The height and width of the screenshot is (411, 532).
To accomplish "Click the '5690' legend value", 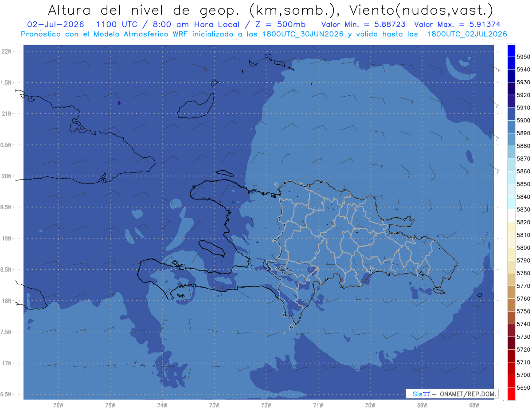I will [524, 388].
